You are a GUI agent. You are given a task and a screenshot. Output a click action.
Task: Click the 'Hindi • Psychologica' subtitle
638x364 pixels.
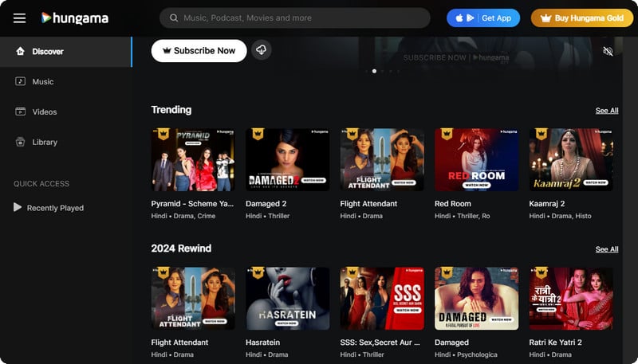click(x=466, y=354)
